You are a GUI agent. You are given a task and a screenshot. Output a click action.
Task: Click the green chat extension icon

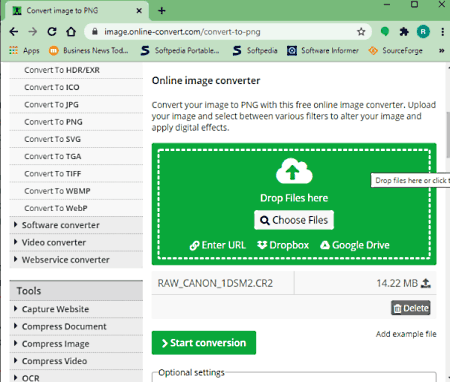385,32
